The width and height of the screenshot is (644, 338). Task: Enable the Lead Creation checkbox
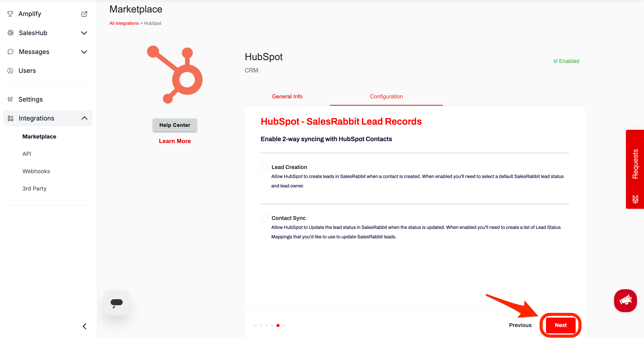tap(264, 167)
